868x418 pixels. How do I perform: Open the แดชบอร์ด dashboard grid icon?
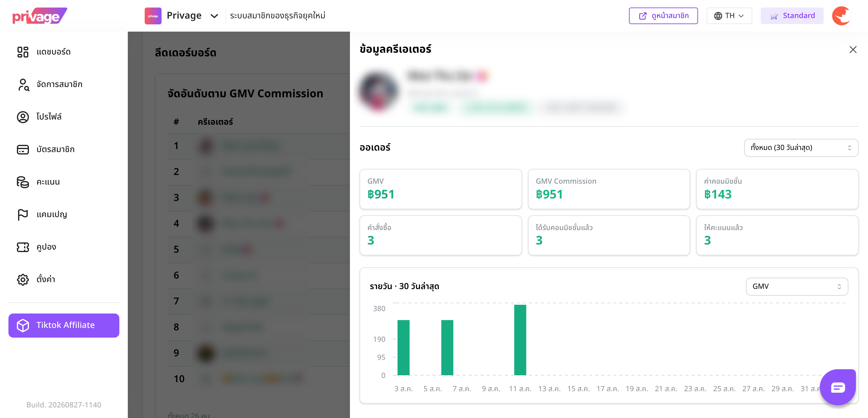coord(23,52)
